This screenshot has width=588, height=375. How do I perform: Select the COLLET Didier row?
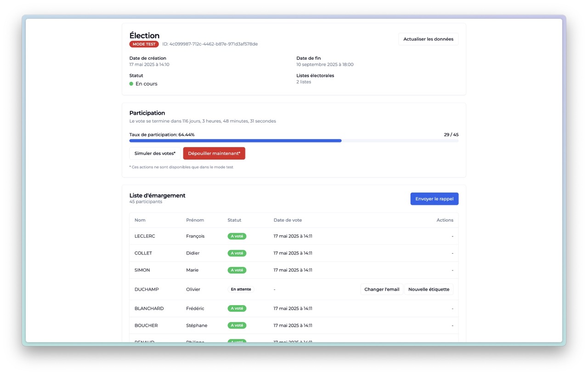click(294, 253)
